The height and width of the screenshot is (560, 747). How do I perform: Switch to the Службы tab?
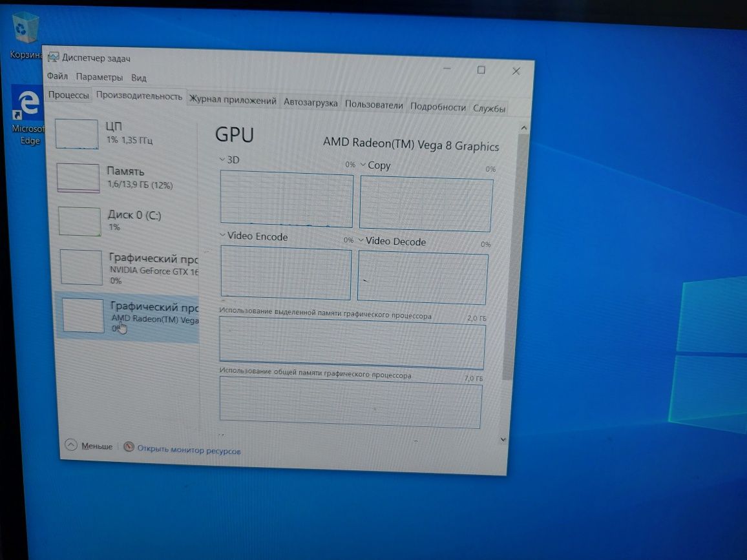(x=489, y=108)
